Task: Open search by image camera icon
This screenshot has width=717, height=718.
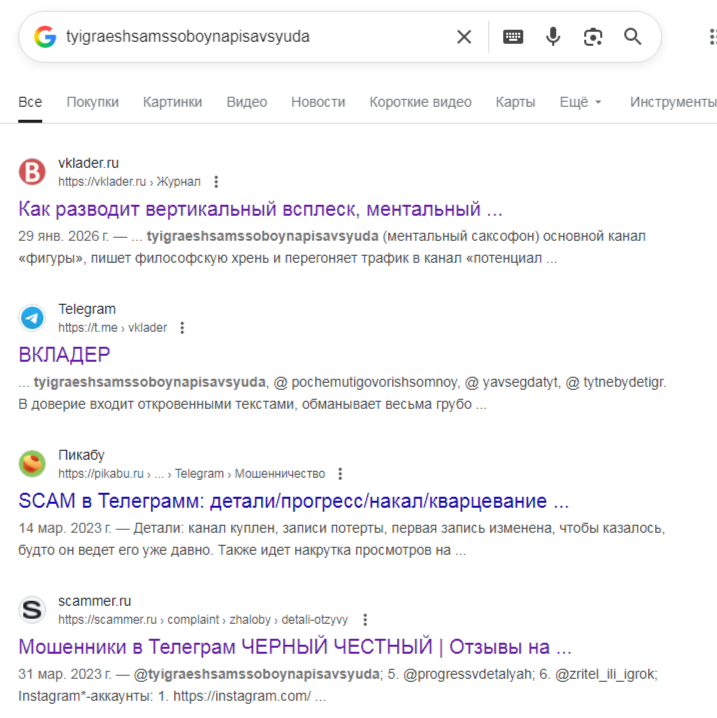Action: pos(593,37)
